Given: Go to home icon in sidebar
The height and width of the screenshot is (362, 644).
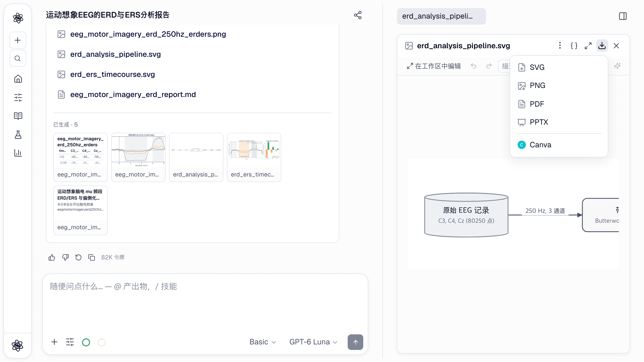Looking at the screenshot, I should click(18, 79).
